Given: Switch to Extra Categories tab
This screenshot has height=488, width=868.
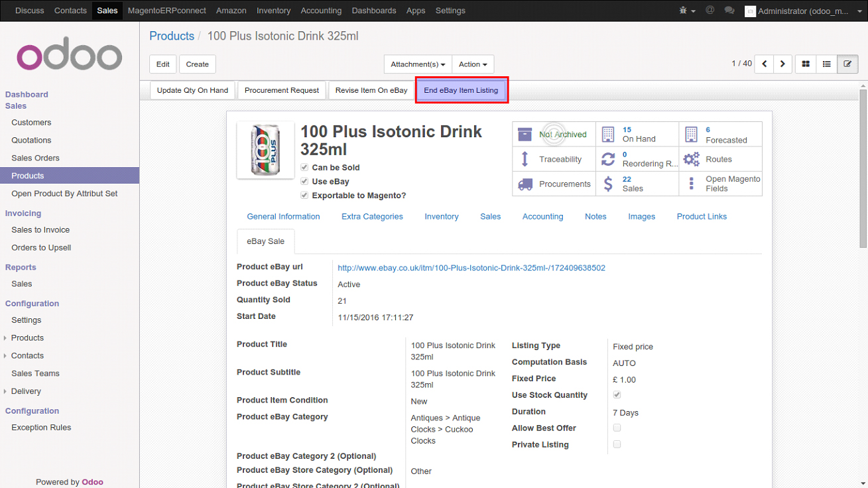Looking at the screenshot, I should pyautogui.click(x=372, y=217).
